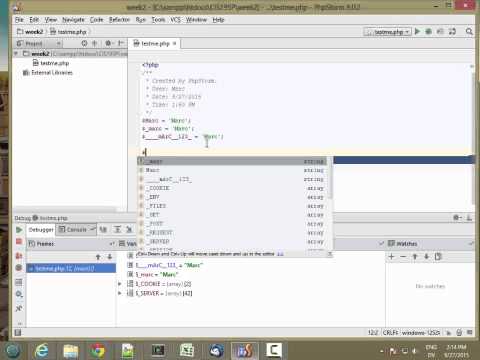This screenshot has height=360, width=480.
Task: Open Excel from the Windows taskbar
Action: (x=187, y=351)
